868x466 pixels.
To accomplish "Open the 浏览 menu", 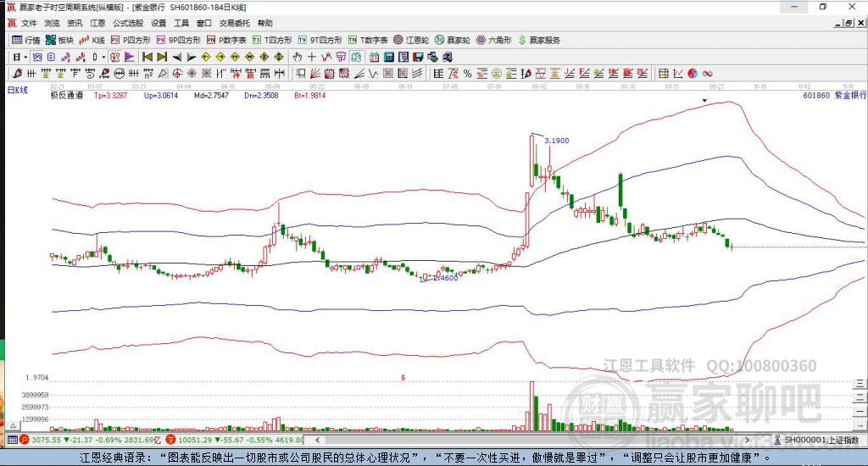I will point(52,23).
